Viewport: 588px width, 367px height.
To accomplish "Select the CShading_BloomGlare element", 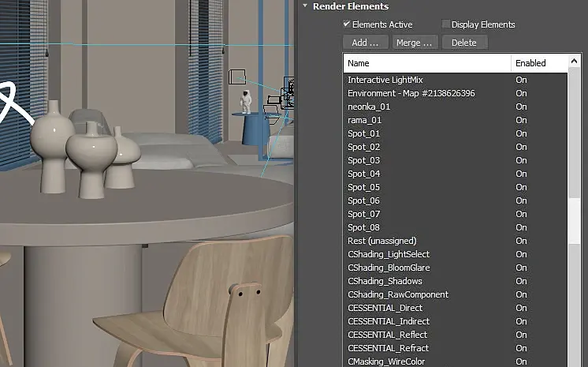I will [x=456, y=268].
